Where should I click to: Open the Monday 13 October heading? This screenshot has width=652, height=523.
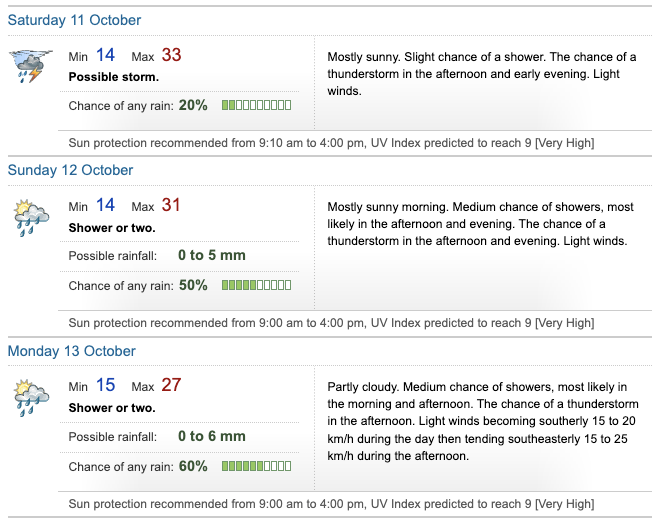click(72, 351)
